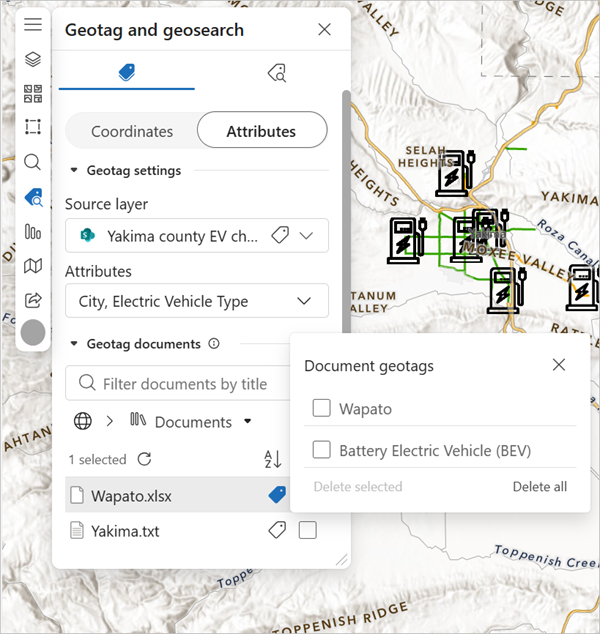This screenshot has width=600, height=634.
Task: Select the geotag and geosearch sidebar tool
Action: [34, 197]
